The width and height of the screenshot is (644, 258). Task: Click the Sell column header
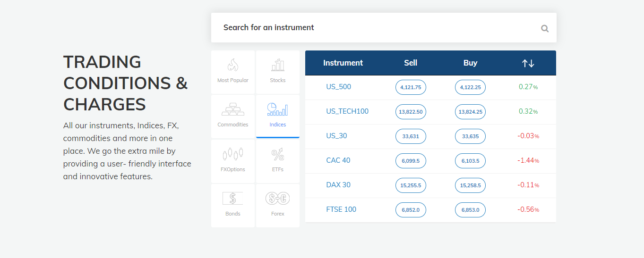pyautogui.click(x=411, y=63)
